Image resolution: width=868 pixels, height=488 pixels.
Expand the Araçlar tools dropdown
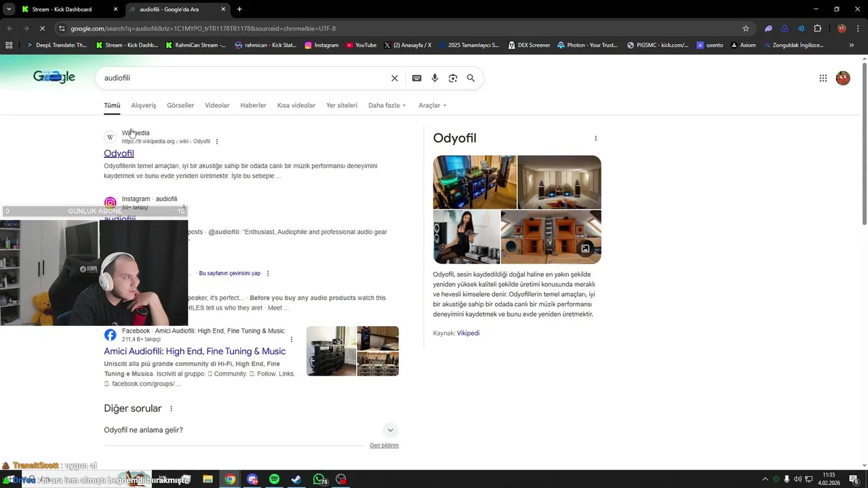click(x=433, y=105)
